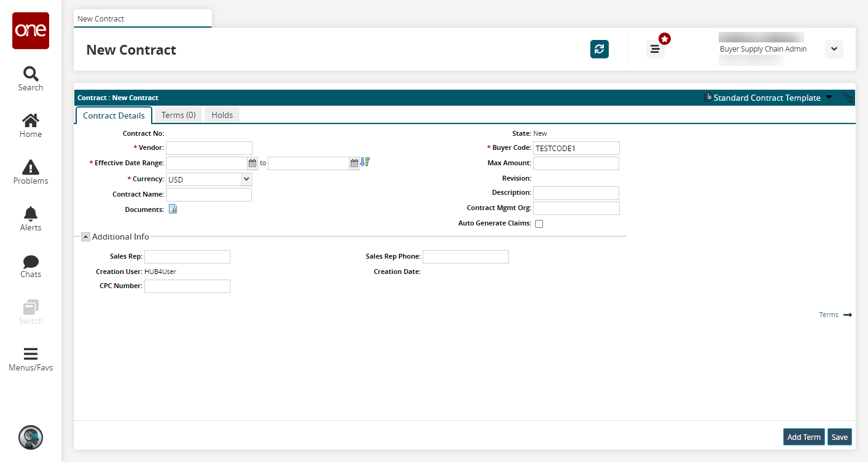
Task: Switch to the Terms (0) tab
Action: (x=178, y=115)
